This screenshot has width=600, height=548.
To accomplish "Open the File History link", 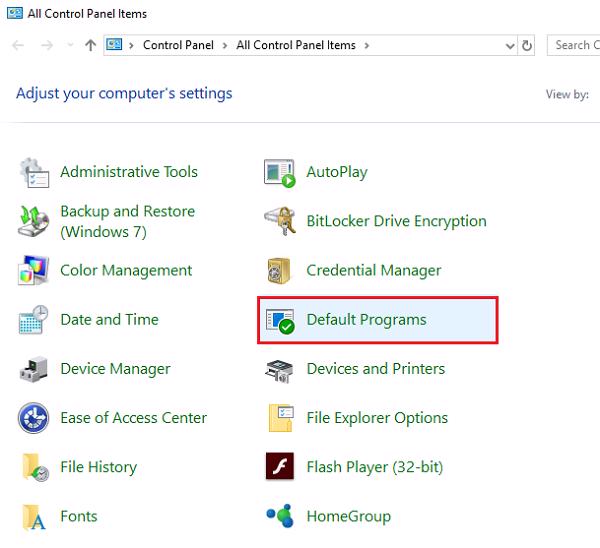I will (98, 467).
